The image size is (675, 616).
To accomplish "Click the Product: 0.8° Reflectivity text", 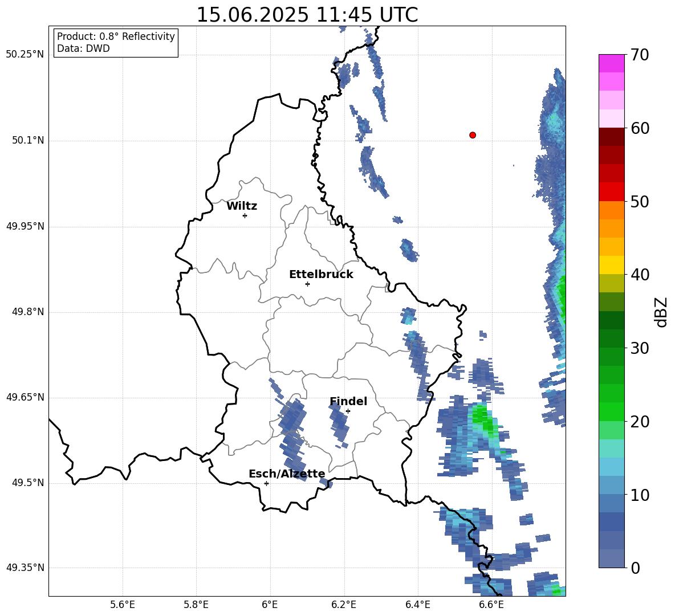I will click(x=116, y=36).
